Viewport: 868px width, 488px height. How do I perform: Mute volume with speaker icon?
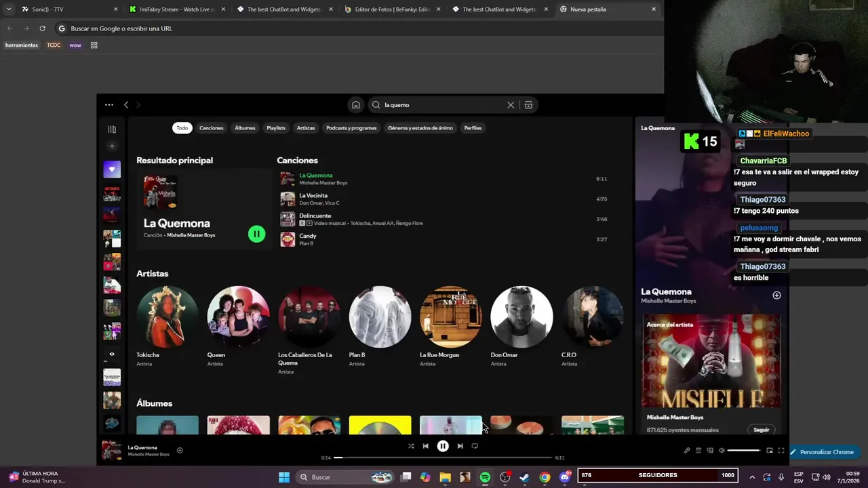722,451
